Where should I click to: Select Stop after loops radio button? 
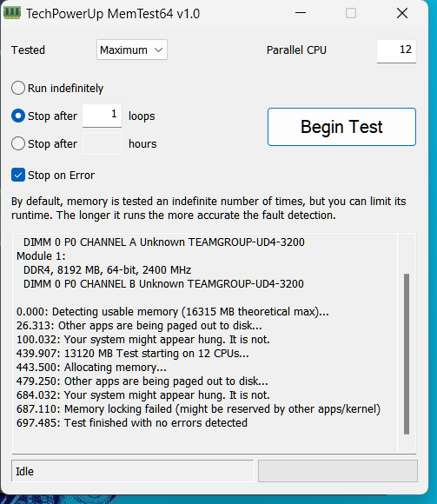pyautogui.click(x=18, y=116)
